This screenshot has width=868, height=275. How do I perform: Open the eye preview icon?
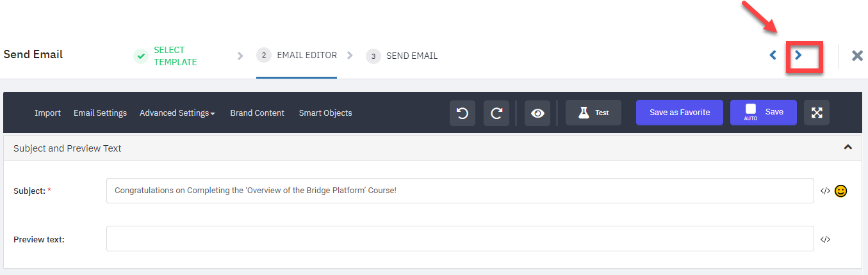click(x=537, y=113)
